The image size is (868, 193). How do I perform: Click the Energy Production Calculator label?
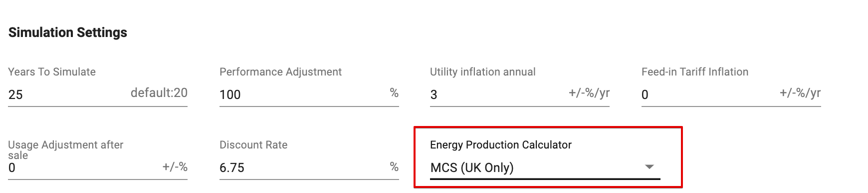(501, 145)
